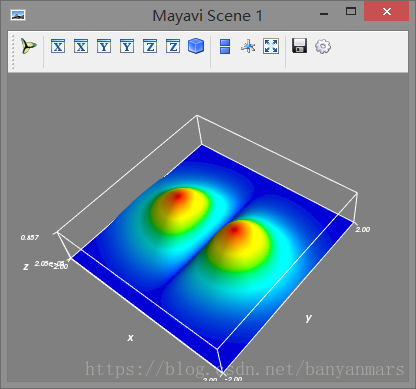Viewport: 416px width, 389px height.
Task: Maximize the Mayavi Scene 1 window
Action: coord(351,12)
